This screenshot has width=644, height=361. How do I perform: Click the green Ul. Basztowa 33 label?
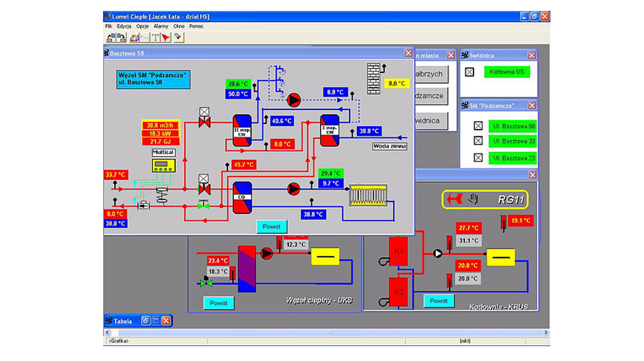point(512,141)
